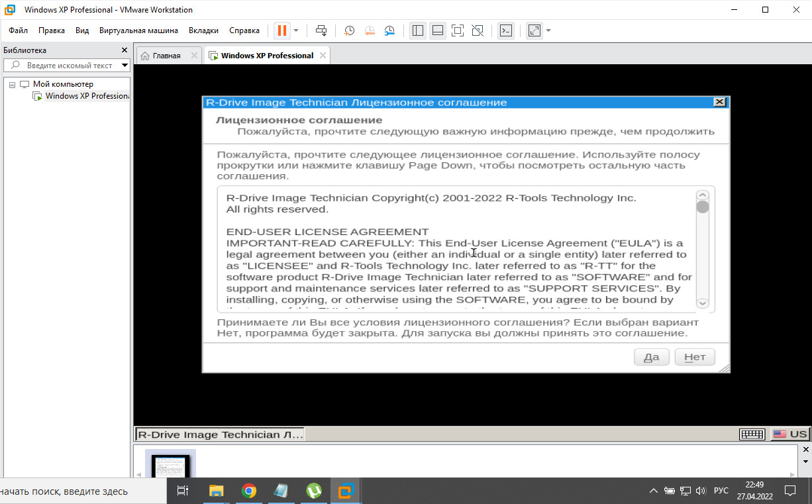Open the console view icon
This screenshot has width=812, height=504.
click(x=506, y=30)
